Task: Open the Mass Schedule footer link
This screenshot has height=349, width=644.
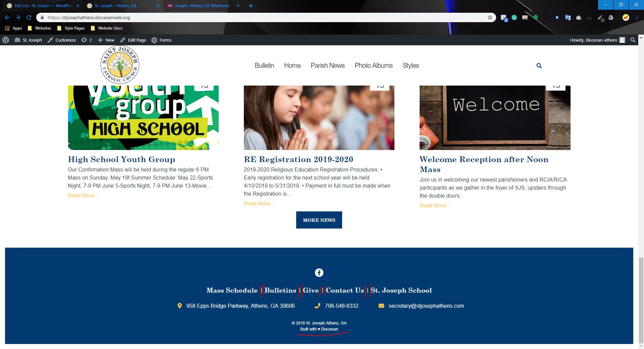Action: tap(232, 290)
